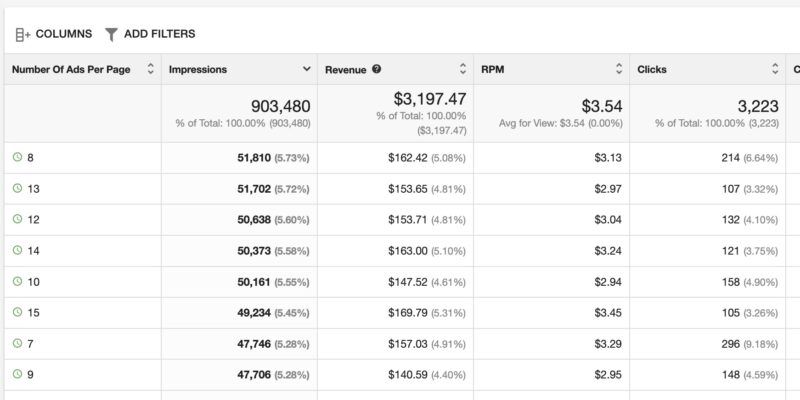Click the Revenue help question mark icon
This screenshot has width=800, height=400.
click(377, 69)
